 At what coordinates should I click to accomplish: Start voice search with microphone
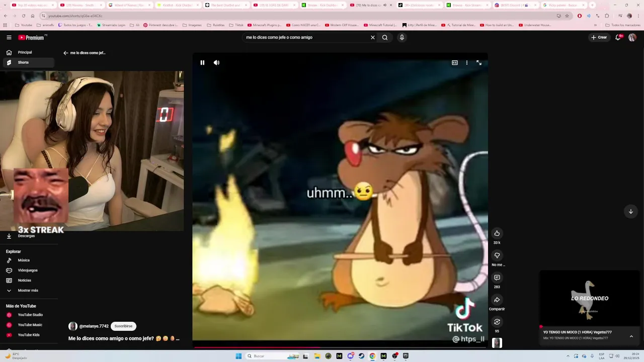[x=401, y=37]
